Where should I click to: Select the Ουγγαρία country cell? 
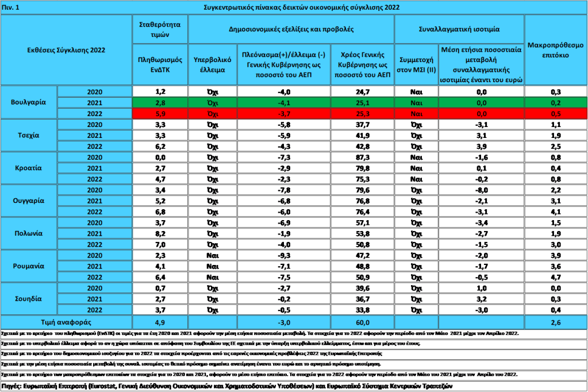[29, 201]
